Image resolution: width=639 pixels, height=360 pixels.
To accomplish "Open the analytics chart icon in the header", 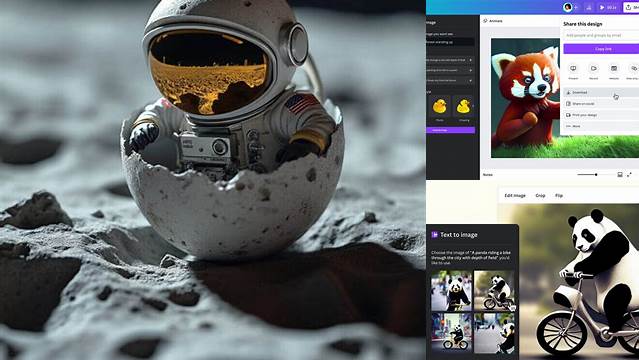I will tap(589, 7).
